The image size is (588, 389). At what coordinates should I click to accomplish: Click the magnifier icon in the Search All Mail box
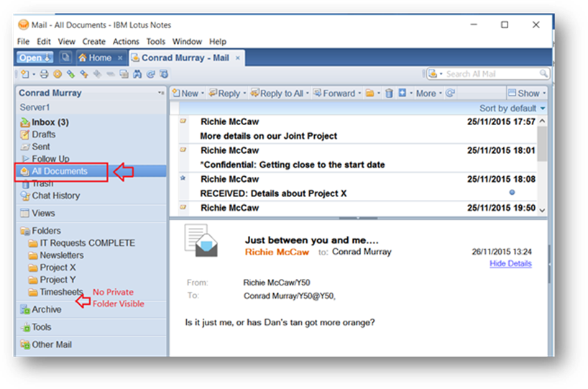[x=543, y=73]
